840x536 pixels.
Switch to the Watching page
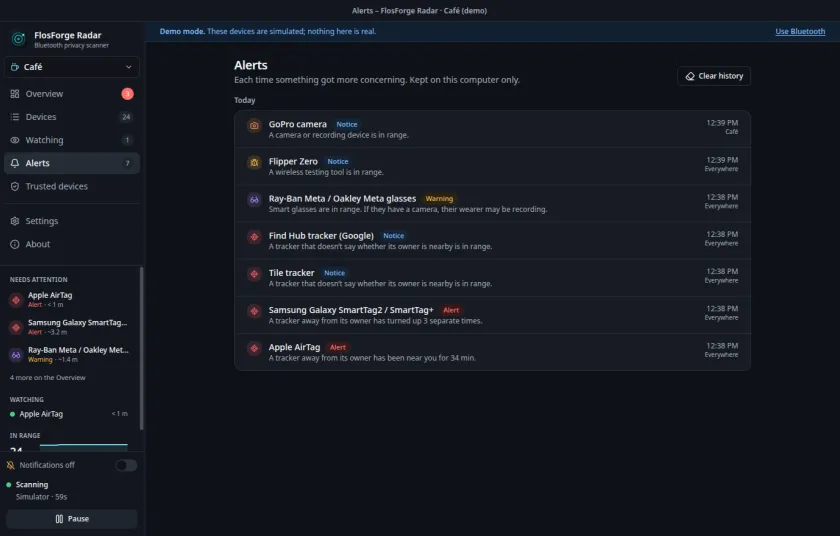tap(72, 140)
